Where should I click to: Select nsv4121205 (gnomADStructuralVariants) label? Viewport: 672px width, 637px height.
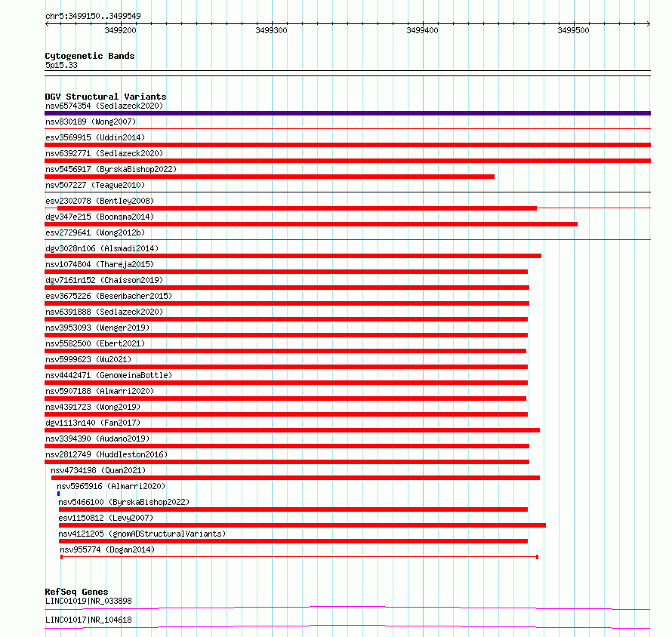pos(142,534)
